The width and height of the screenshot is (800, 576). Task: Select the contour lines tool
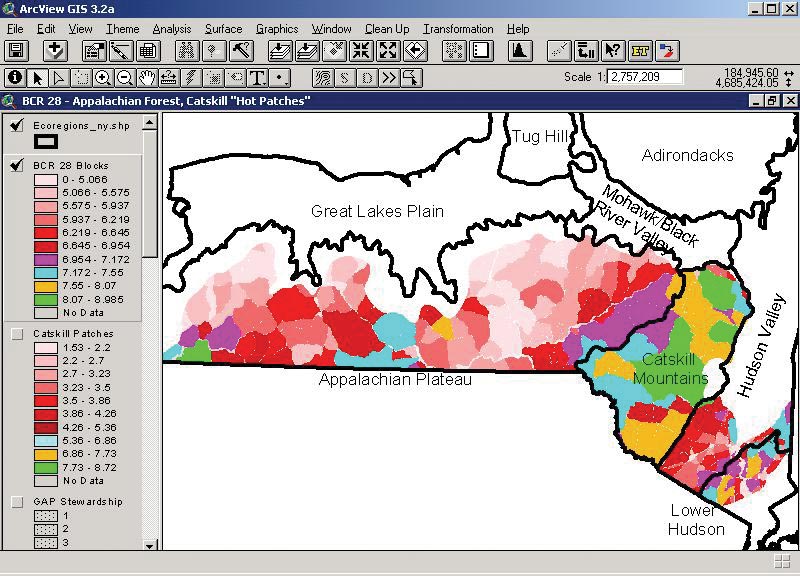[x=322, y=78]
